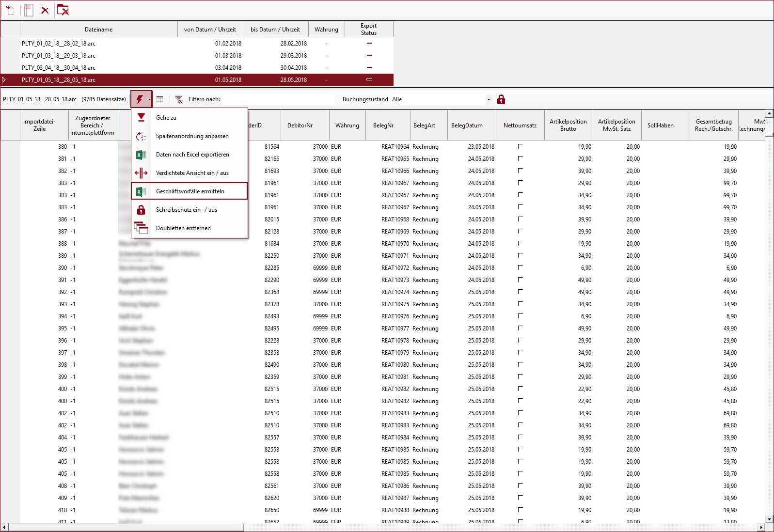Click the clear filter funnel icon
The width and height of the screenshot is (774, 532).
click(179, 99)
